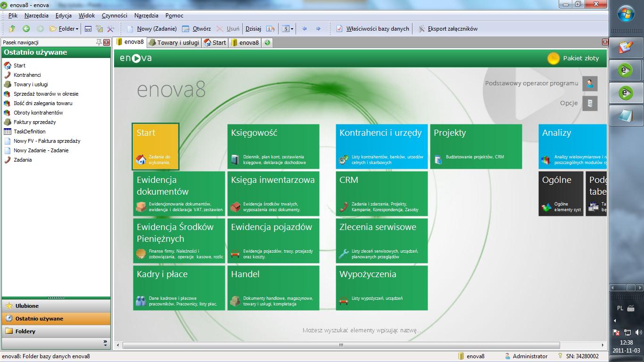
Task: Click the wrench and screwdriver tools icon
Action: (111, 29)
